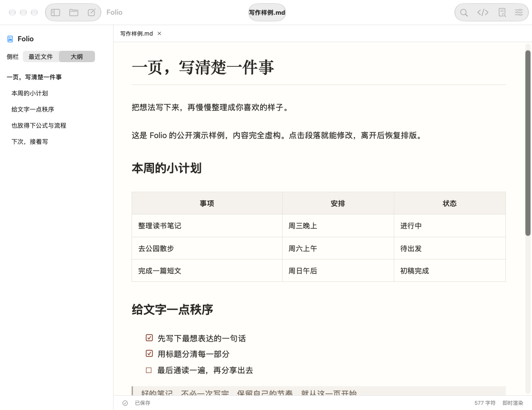Switch sidebar to 大纲 tab

[76, 56]
